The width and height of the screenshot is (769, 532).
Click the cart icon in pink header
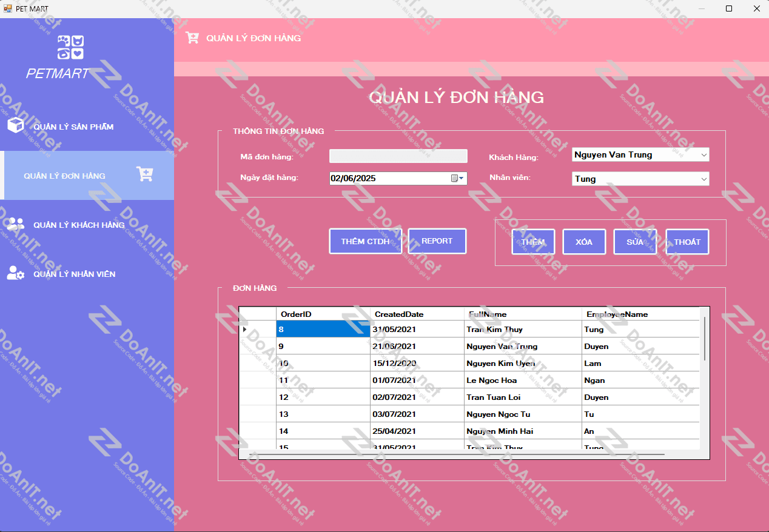(x=192, y=38)
